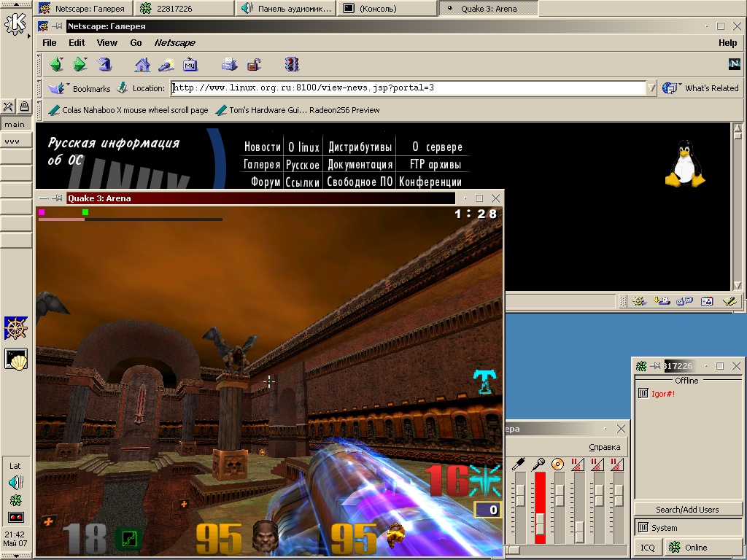Click Netscape Back navigation arrow
Image resolution: width=747 pixels, height=560 pixels.
tap(56, 64)
